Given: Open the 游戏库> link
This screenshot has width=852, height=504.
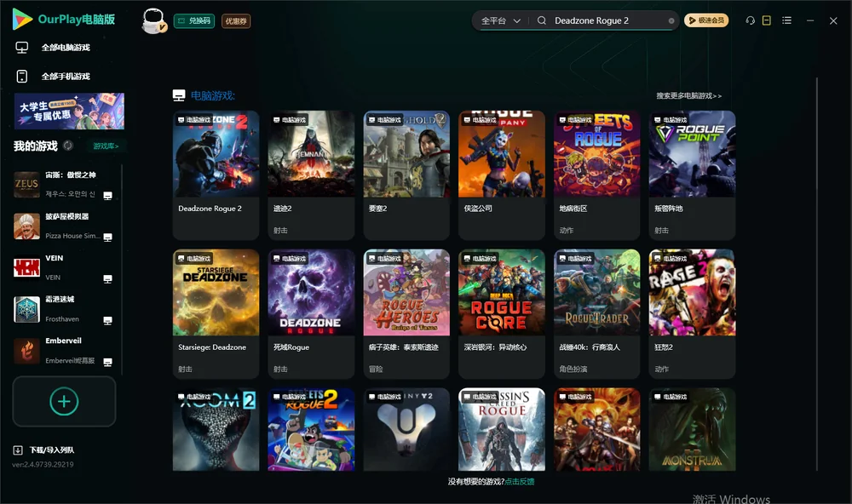Looking at the screenshot, I should point(106,146).
